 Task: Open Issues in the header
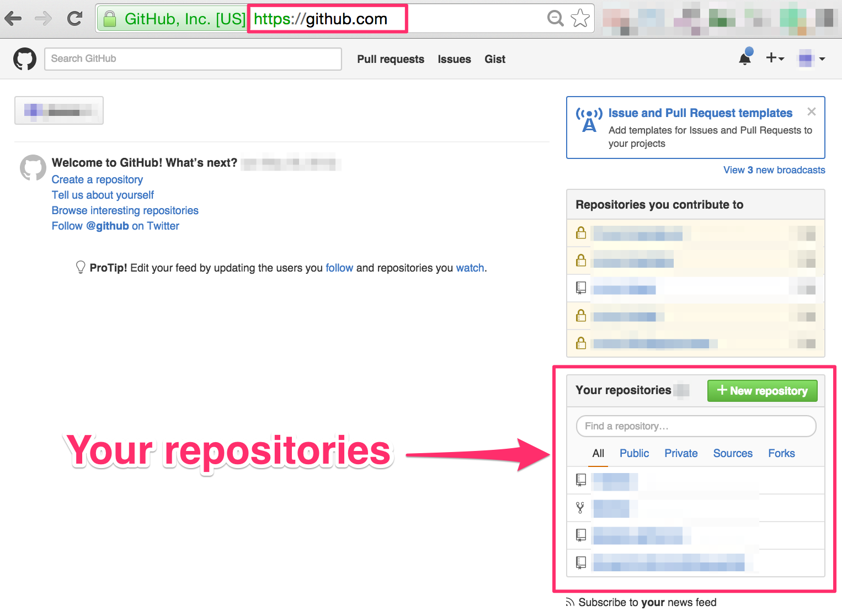[x=455, y=59]
